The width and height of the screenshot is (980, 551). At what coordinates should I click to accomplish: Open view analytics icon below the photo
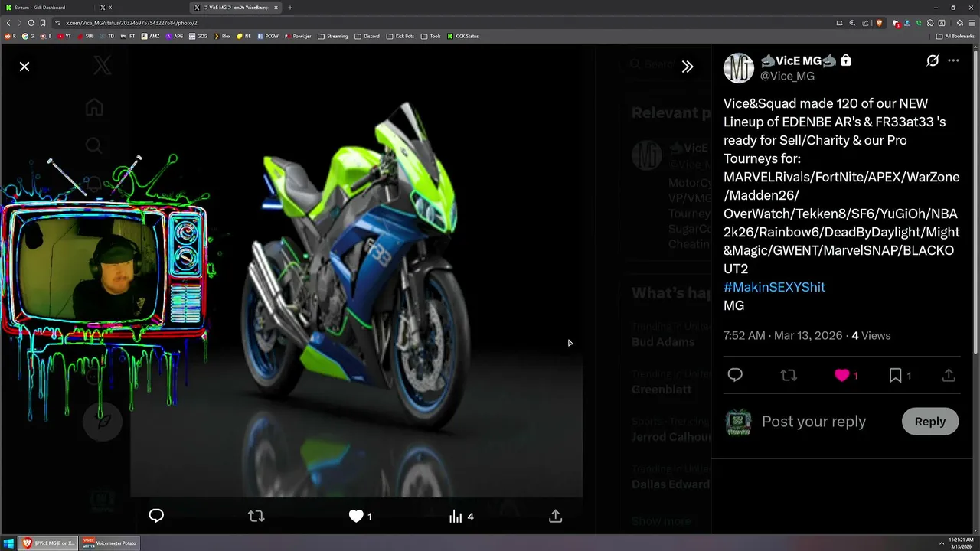456,517
